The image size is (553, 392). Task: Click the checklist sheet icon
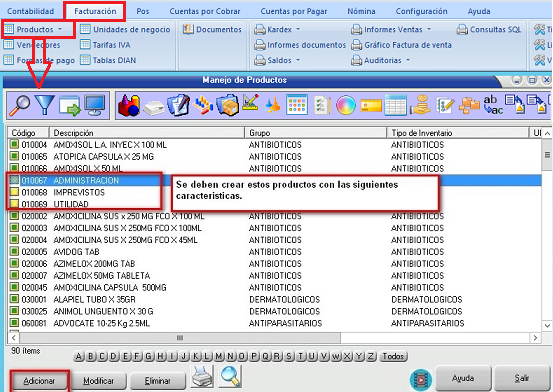pos(321,105)
